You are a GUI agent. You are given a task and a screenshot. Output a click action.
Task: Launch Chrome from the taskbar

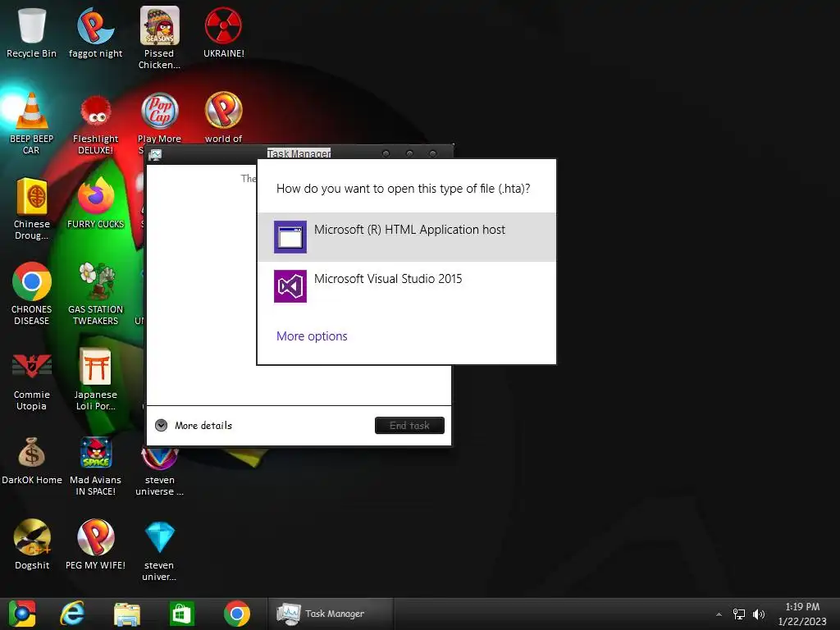pos(237,614)
